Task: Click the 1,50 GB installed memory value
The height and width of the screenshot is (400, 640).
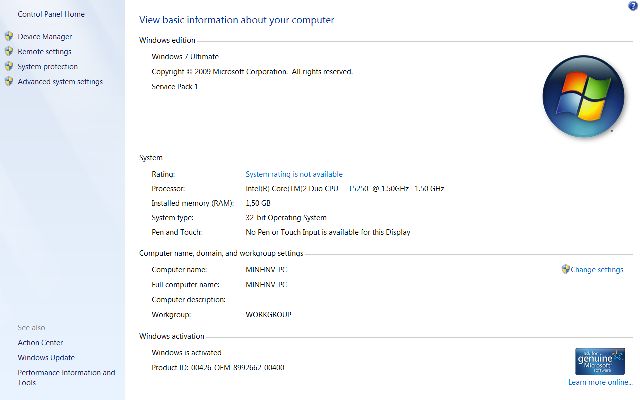Action: pos(258,203)
